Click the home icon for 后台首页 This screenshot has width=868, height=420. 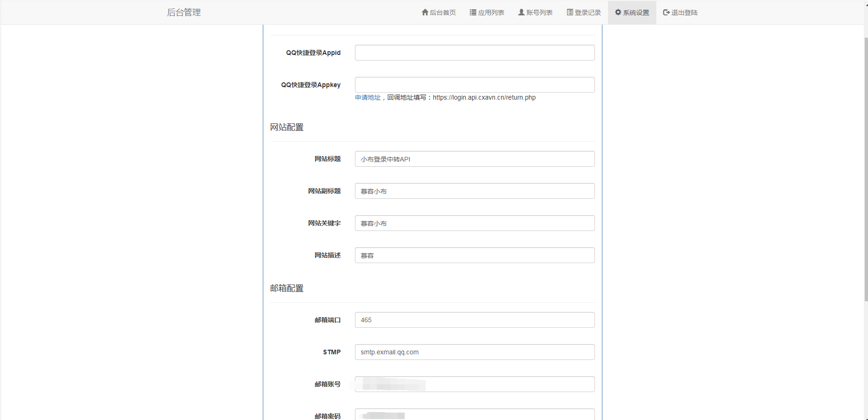pos(425,13)
